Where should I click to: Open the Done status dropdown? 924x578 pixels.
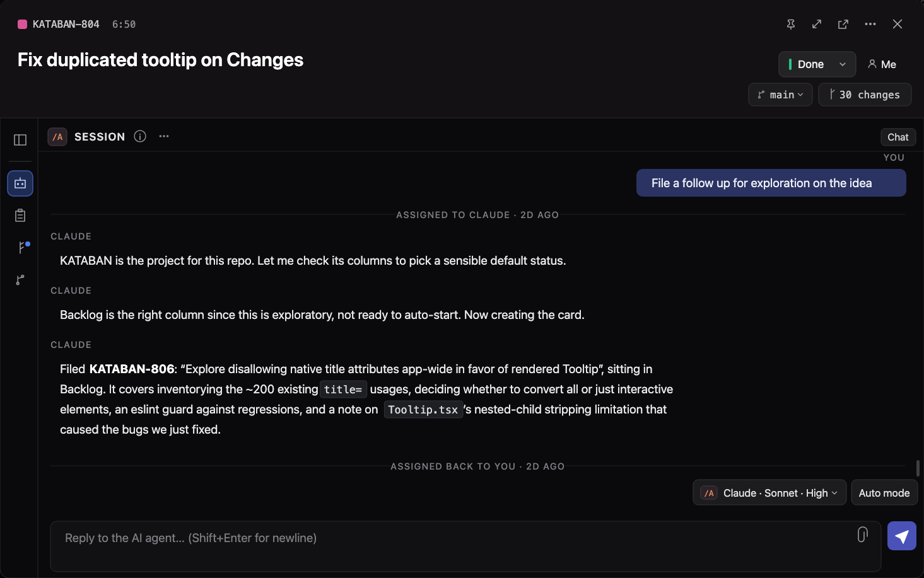tap(817, 64)
